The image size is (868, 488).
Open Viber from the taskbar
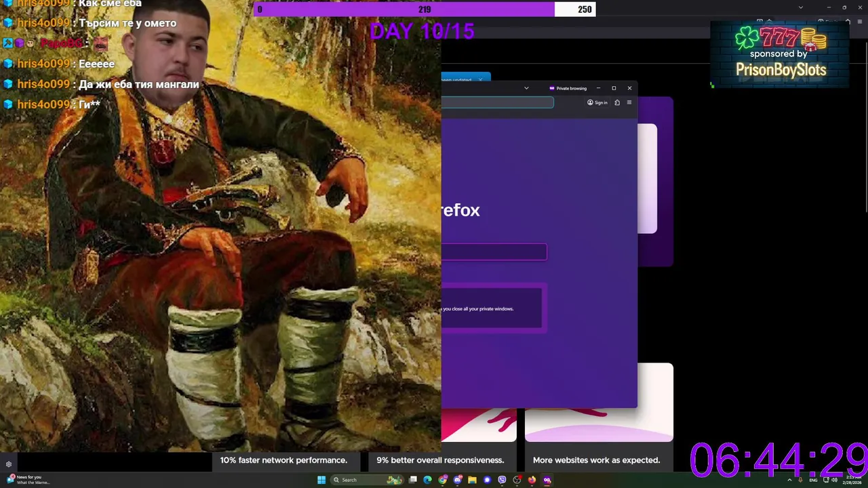click(x=502, y=480)
